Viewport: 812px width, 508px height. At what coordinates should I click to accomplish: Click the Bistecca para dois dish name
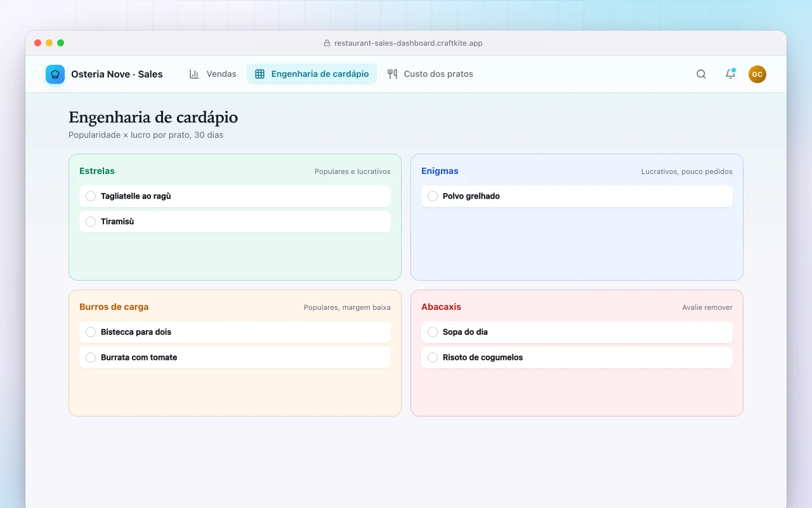(136, 332)
